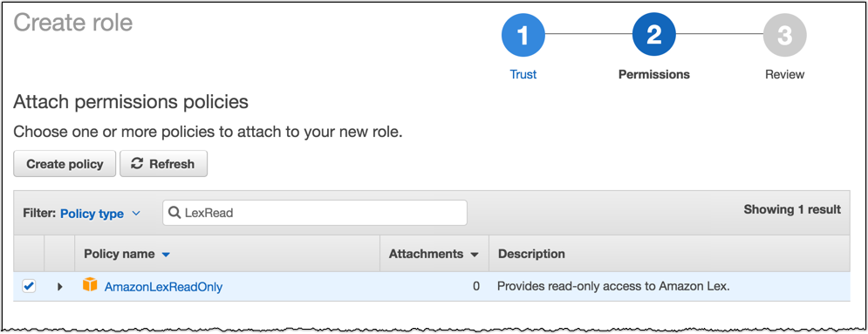This screenshot has width=868, height=334.
Task: Open the AmazonLexReadOnly policy link
Action: 163,287
